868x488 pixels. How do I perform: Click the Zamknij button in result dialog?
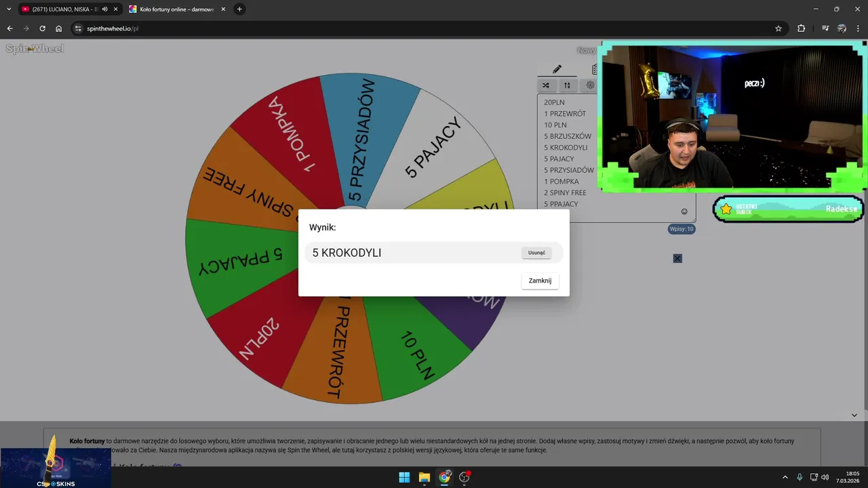[540, 281]
